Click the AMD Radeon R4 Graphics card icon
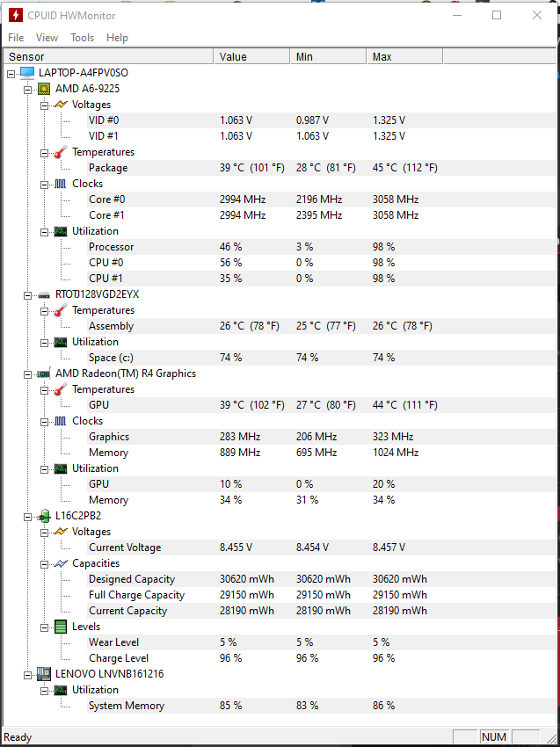 (x=44, y=373)
